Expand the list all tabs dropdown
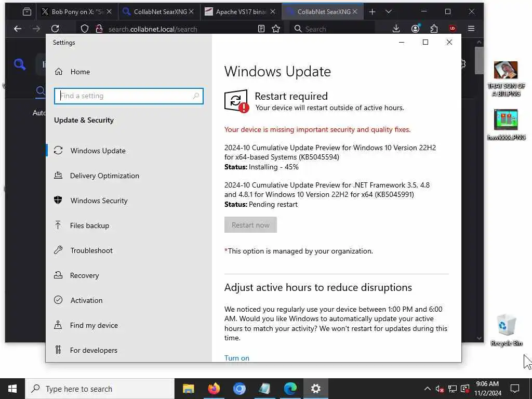The height and width of the screenshot is (399, 532). (x=389, y=12)
